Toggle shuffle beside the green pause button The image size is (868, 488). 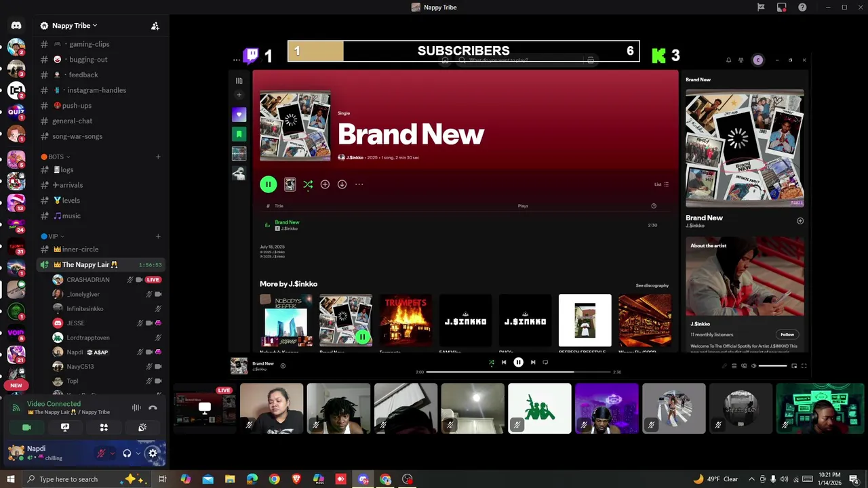(x=308, y=184)
